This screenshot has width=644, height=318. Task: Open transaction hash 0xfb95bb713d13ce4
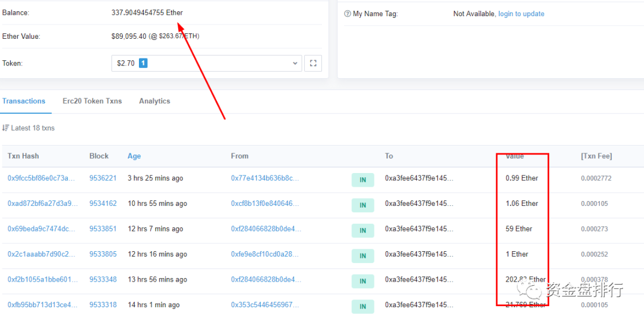coord(42,305)
